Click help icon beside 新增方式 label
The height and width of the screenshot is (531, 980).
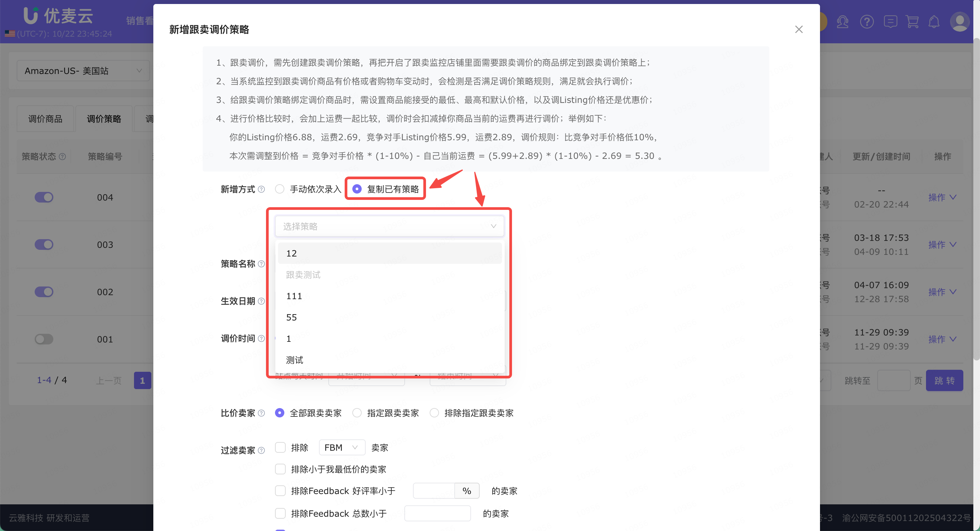(x=261, y=189)
